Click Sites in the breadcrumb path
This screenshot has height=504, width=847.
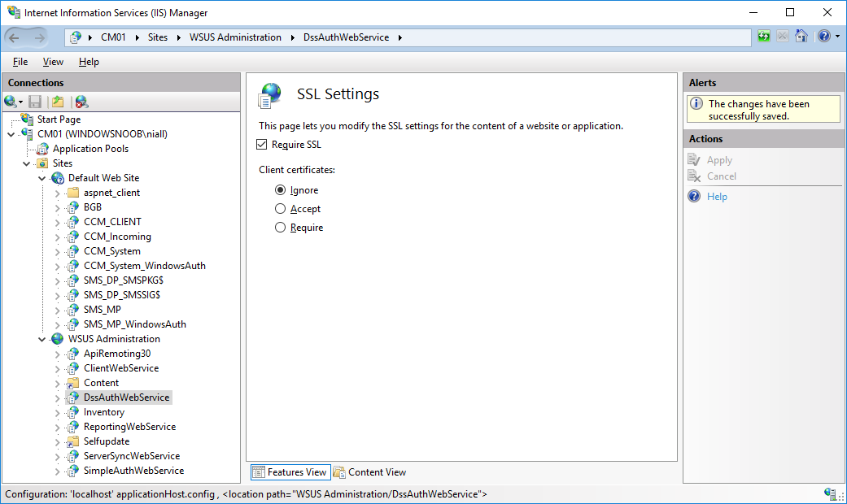pyautogui.click(x=158, y=37)
